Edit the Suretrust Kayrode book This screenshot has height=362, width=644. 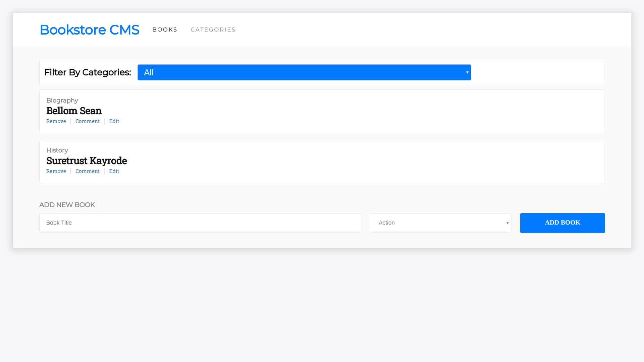(x=114, y=171)
